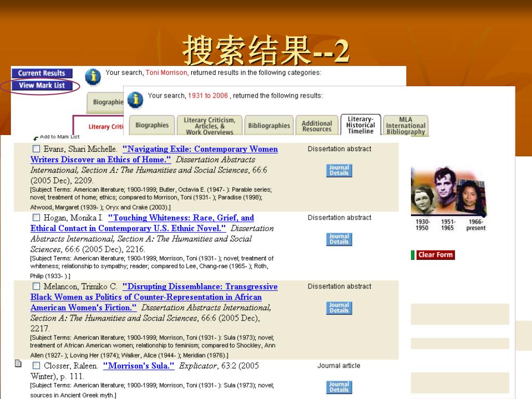
Task: Open Journal Details for Closser, Raleen entry
Action: (x=339, y=387)
